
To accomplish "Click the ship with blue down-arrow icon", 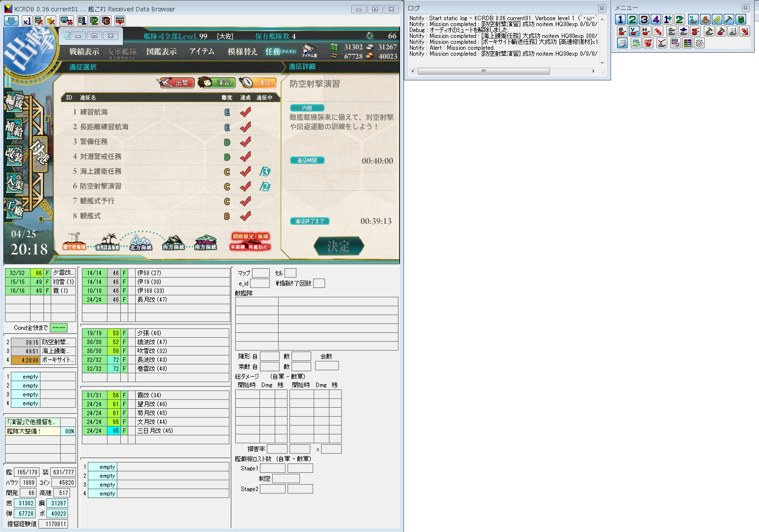I will [x=684, y=31].
